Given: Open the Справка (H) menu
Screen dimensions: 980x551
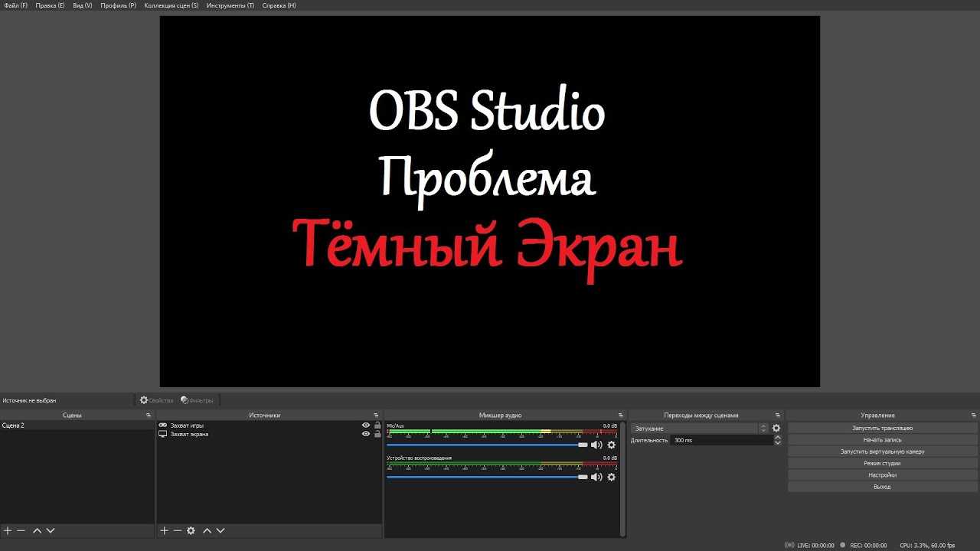Looking at the screenshot, I should tap(279, 5).
